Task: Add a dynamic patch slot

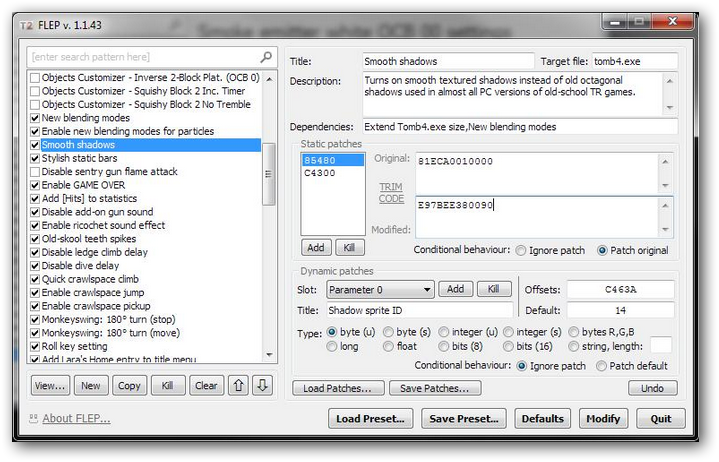Action: click(455, 289)
